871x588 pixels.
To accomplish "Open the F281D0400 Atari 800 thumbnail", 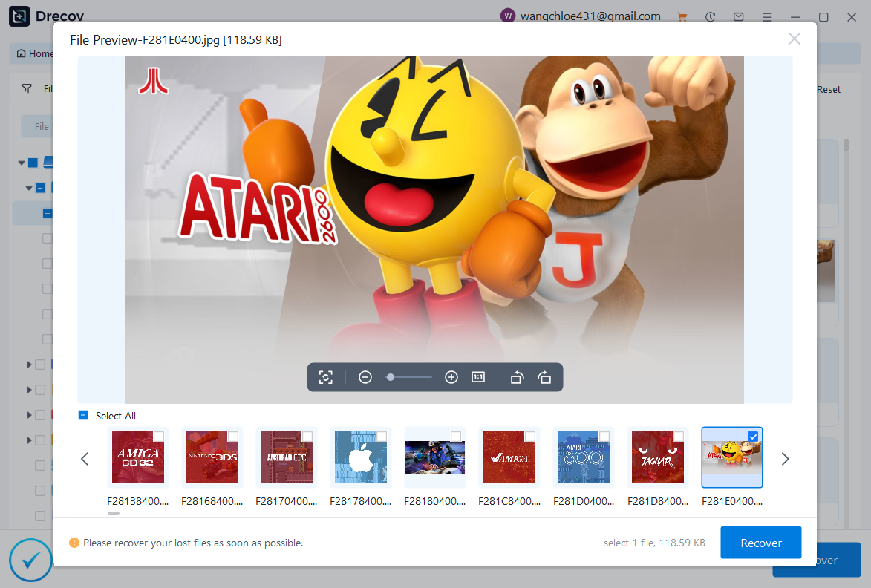I will [x=584, y=457].
